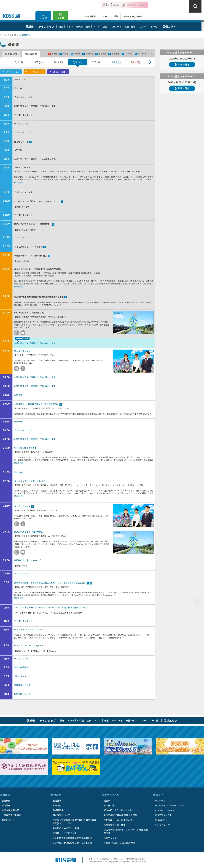Image resolution: width=204 pixels, height=868 pixels.
Task: Open the KYOTOローカルCMコンテスト banner
Action: pyautogui.click(x=180, y=746)
